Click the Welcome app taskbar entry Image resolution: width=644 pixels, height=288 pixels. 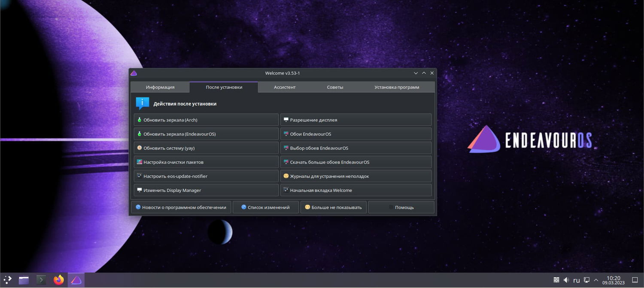click(76, 280)
